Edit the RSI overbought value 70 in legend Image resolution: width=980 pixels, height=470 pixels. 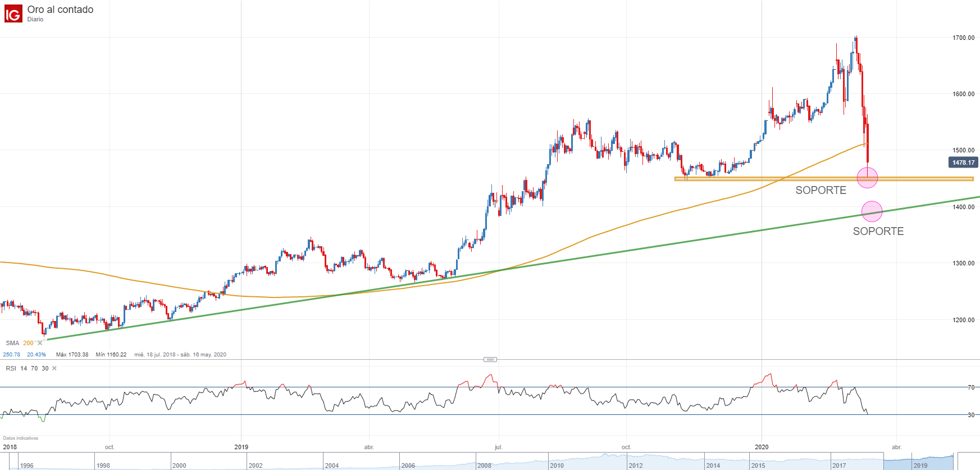click(x=34, y=368)
